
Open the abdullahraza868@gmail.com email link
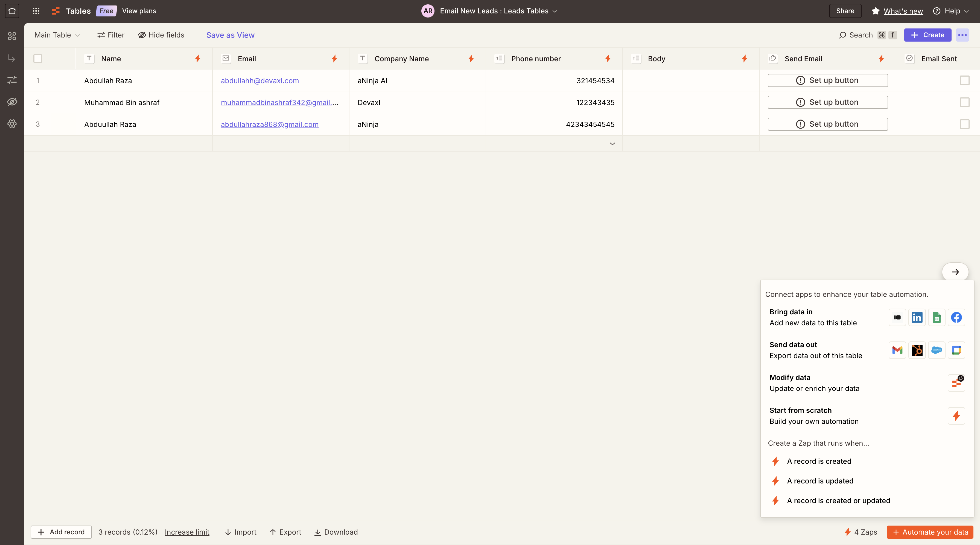(x=269, y=124)
